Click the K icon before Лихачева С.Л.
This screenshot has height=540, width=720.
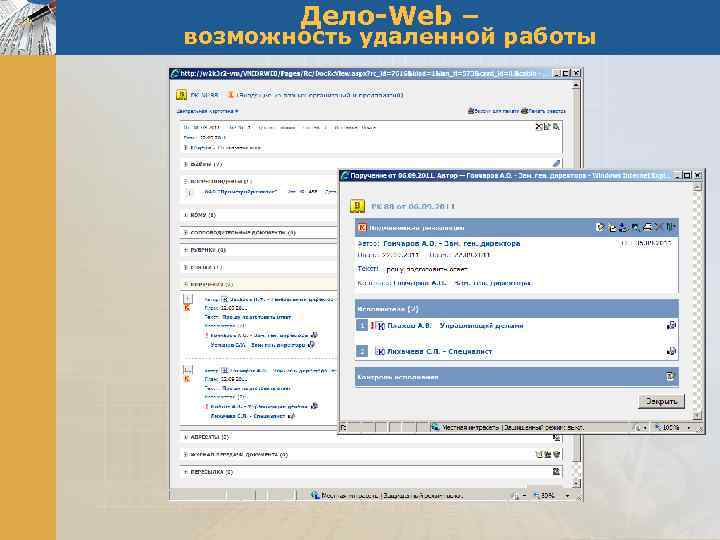[x=380, y=351]
